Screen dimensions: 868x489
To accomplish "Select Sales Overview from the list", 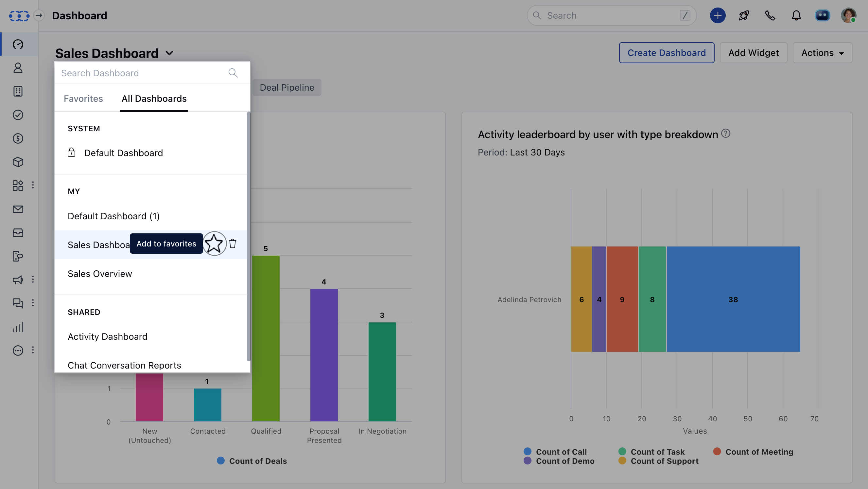I will click(x=100, y=274).
